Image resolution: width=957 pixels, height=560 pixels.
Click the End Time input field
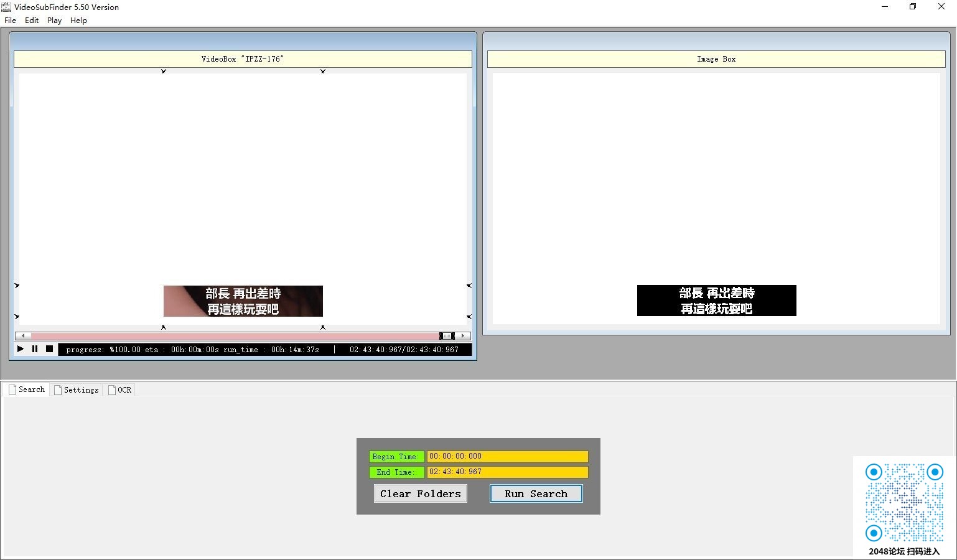pos(507,472)
